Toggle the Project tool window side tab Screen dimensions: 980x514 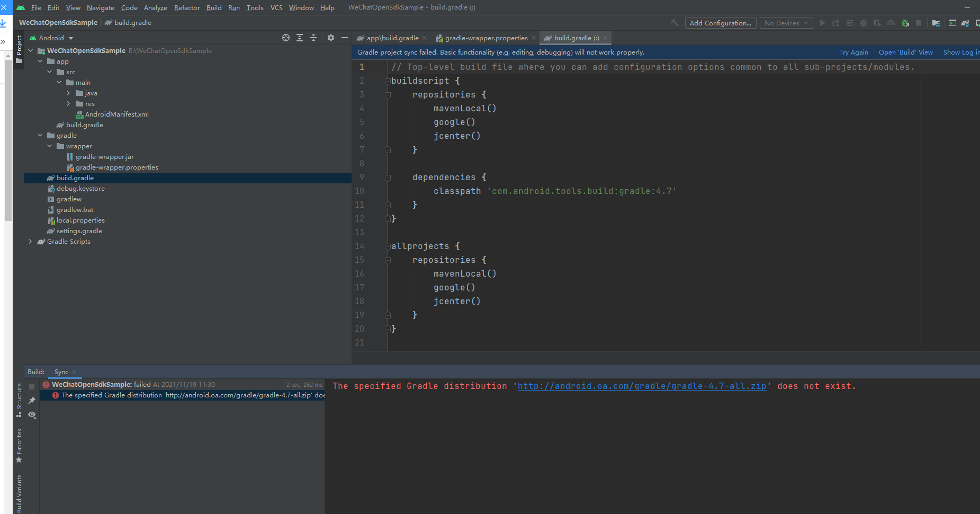coord(19,49)
